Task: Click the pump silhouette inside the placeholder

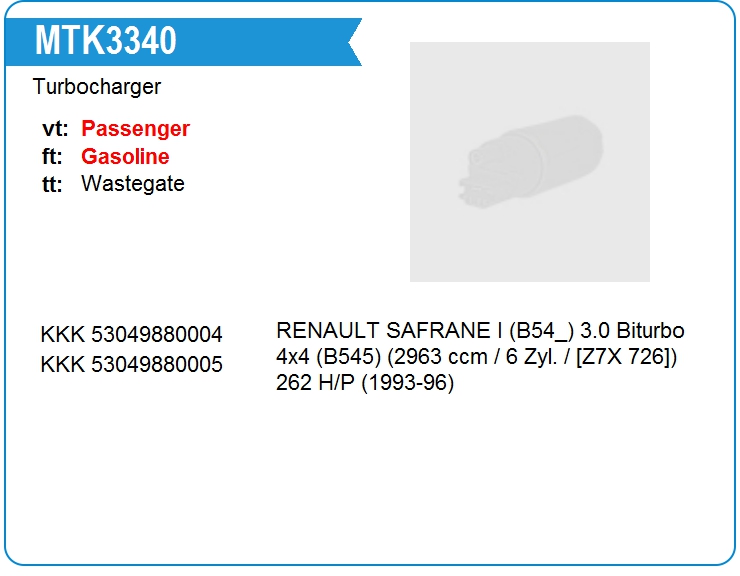Action: click(x=530, y=161)
